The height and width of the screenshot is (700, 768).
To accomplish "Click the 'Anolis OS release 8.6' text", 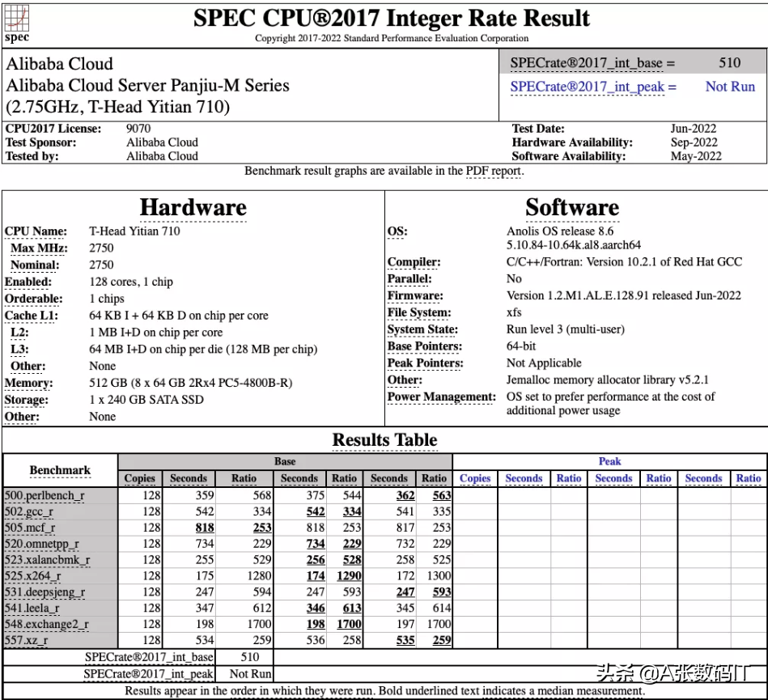I will 560,231.
